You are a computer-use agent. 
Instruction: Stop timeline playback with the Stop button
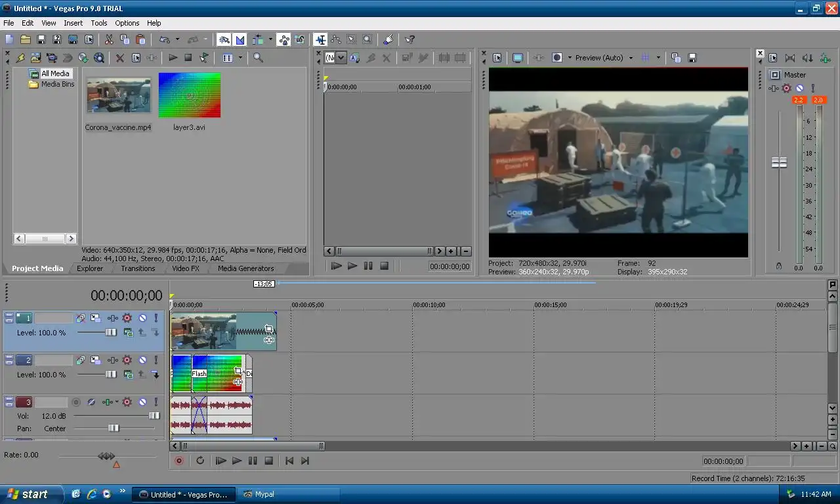[268, 461]
